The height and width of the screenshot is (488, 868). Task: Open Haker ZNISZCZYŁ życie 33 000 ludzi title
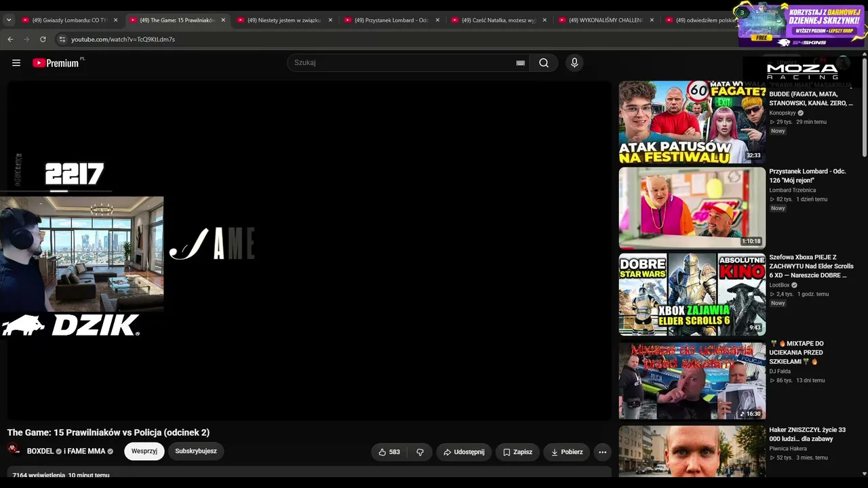click(807, 434)
